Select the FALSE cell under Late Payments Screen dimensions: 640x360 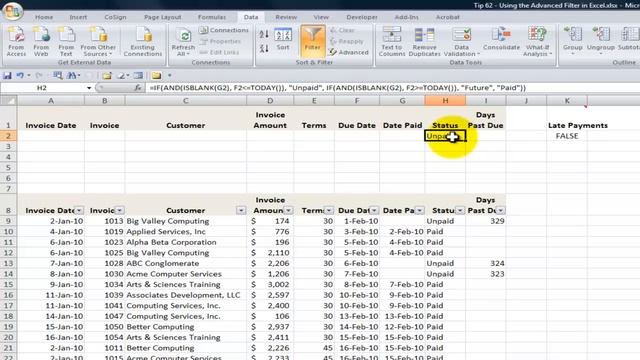tap(567, 136)
